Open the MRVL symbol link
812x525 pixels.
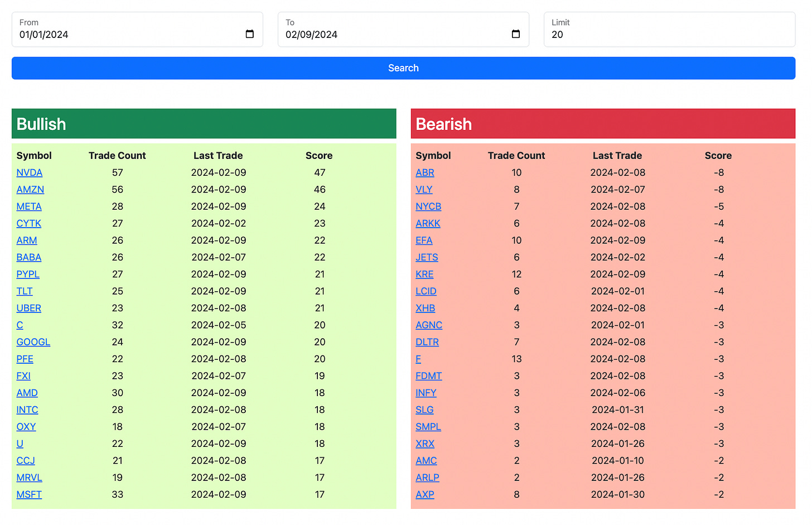tap(30, 478)
